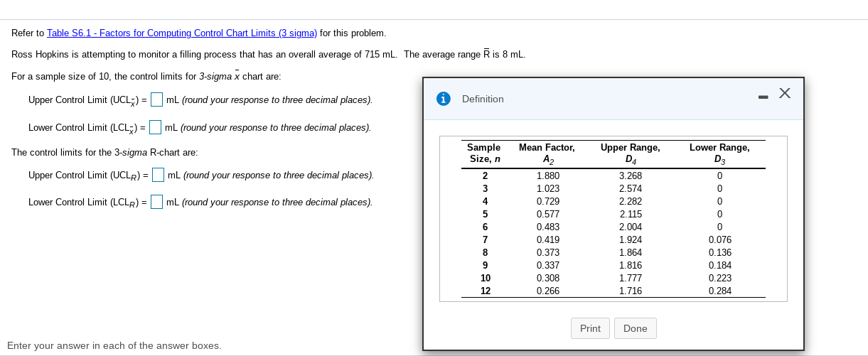Click the Mean Factor A2 column header
This screenshot has width=868, height=356.
pos(547,153)
